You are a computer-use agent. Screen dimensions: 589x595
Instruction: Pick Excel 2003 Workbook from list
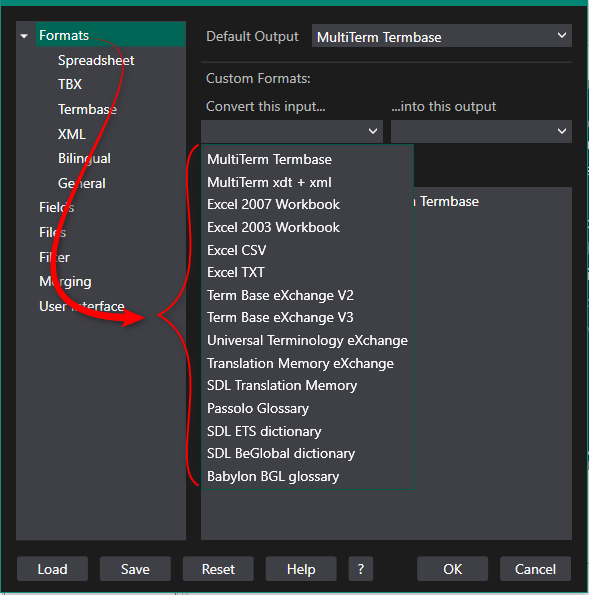[307, 227]
